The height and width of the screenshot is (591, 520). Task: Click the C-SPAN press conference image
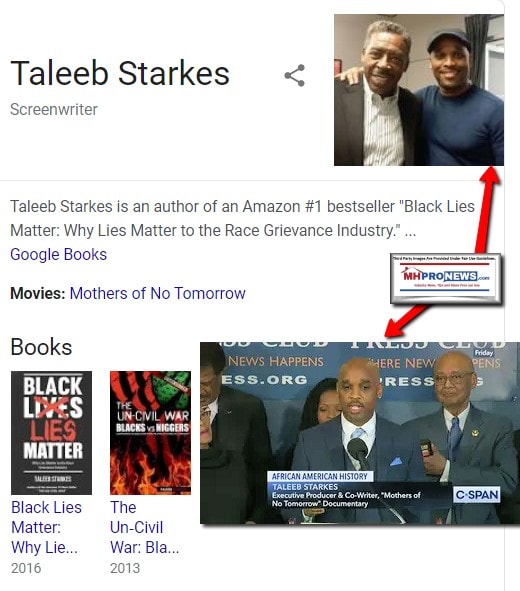coord(360,433)
